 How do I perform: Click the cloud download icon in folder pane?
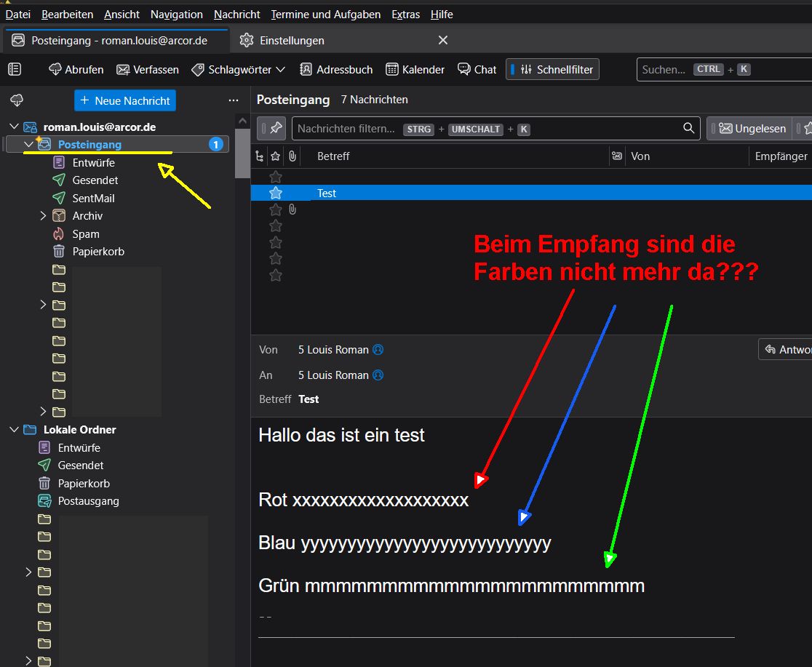click(x=17, y=100)
